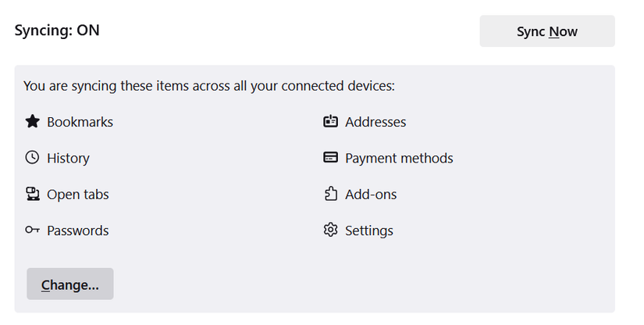644x325 pixels.
Task: Select the Bookmarks label
Action: pyautogui.click(x=80, y=122)
